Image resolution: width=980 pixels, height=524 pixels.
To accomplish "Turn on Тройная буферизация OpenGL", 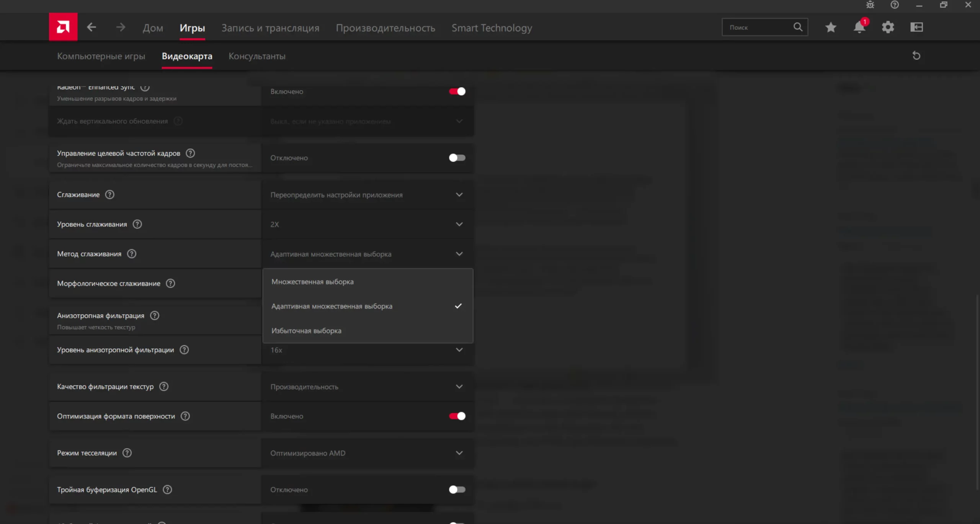I will 457,490.
